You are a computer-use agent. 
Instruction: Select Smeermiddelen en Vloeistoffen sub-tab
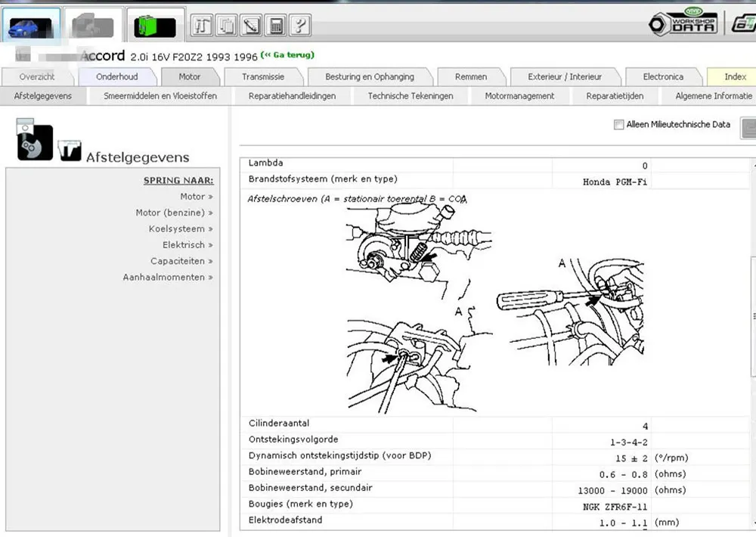click(x=160, y=96)
